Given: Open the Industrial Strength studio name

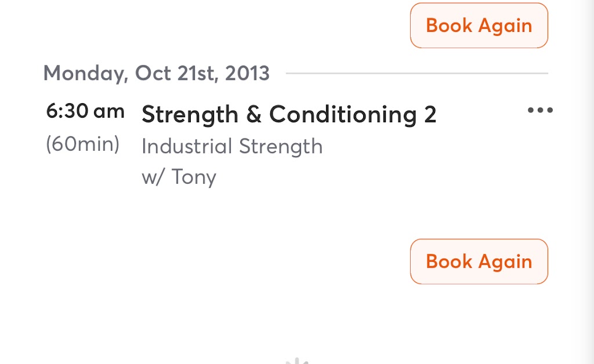Looking at the screenshot, I should (x=232, y=146).
